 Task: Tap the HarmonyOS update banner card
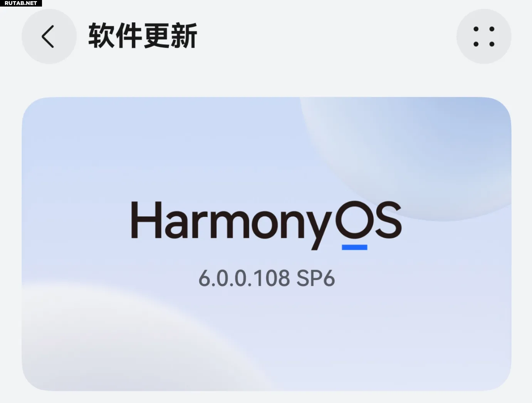267,244
